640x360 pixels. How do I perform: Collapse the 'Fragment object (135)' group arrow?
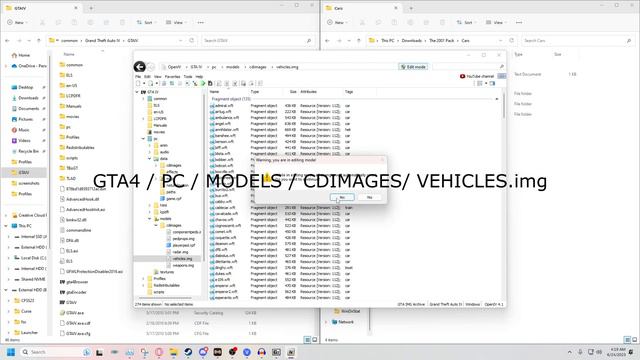[497, 99]
